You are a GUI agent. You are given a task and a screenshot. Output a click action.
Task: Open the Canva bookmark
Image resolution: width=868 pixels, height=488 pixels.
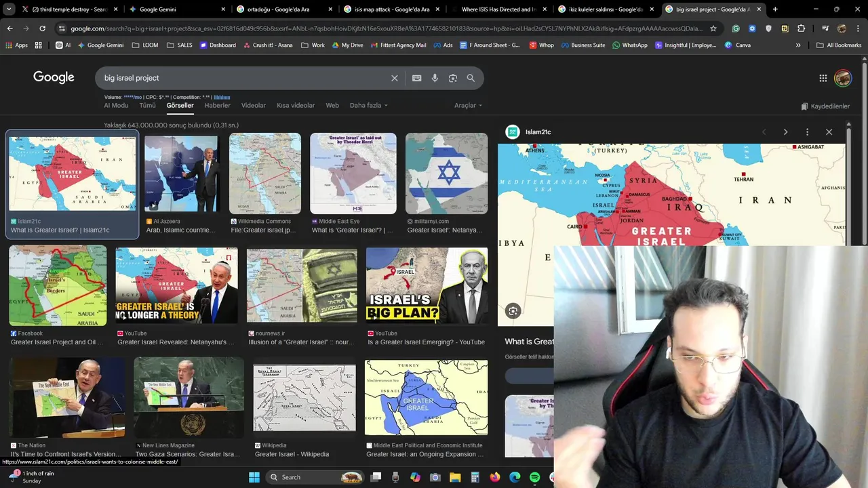pyautogui.click(x=738, y=45)
